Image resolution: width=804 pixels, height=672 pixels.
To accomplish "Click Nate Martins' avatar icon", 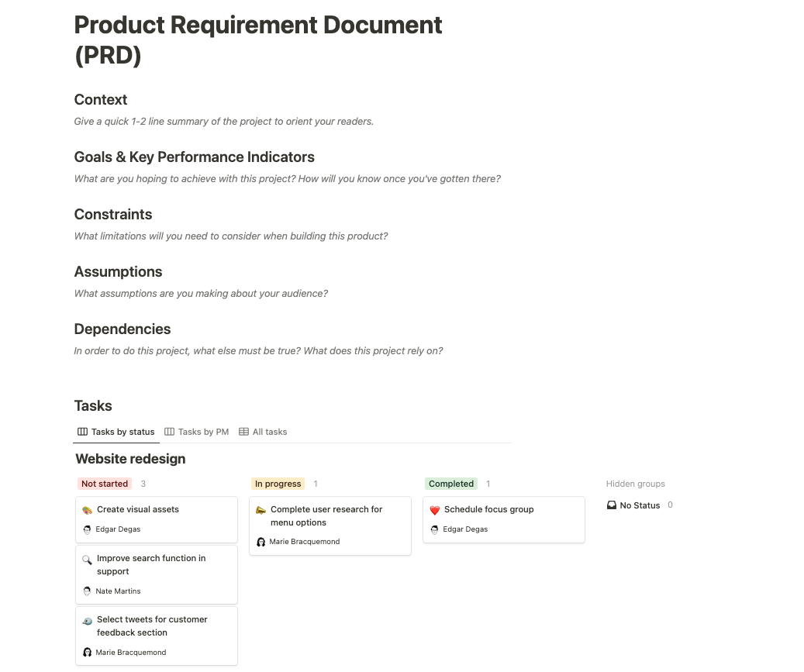I will 88,591.
